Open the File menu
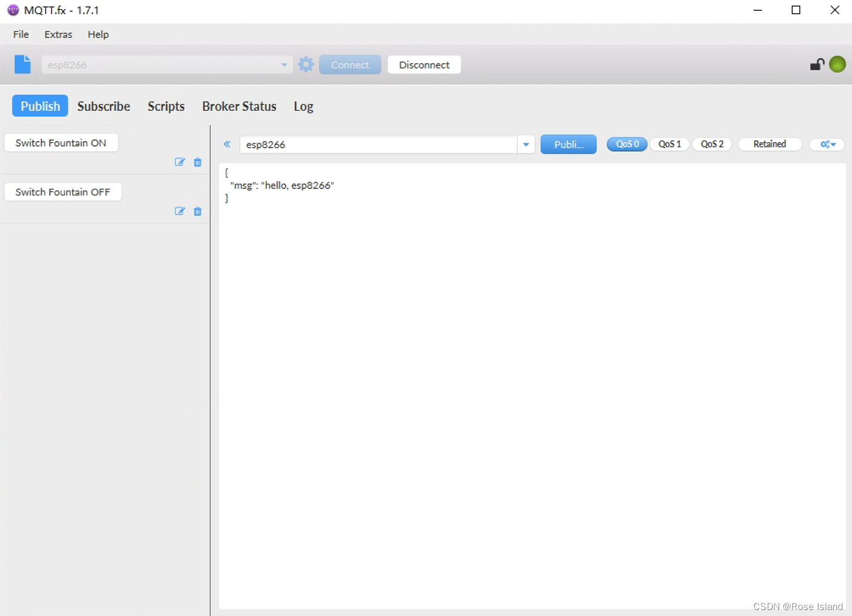This screenshot has width=852, height=616. [x=21, y=34]
